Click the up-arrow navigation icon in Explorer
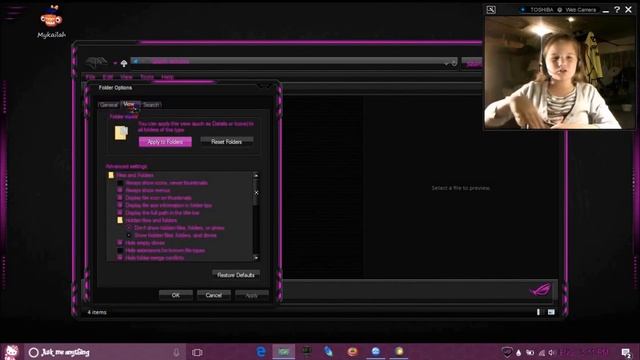The width and height of the screenshot is (640, 360). point(124,63)
